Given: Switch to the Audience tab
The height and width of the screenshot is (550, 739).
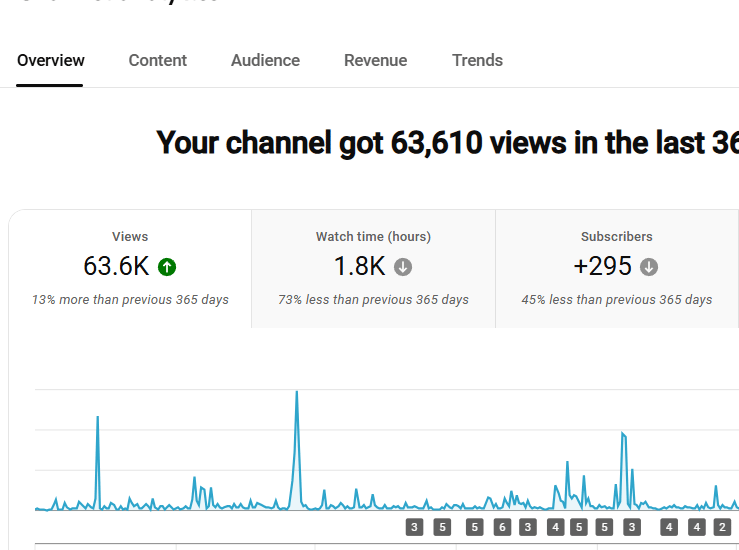Looking at the screenshot, I should pos(265,60).
